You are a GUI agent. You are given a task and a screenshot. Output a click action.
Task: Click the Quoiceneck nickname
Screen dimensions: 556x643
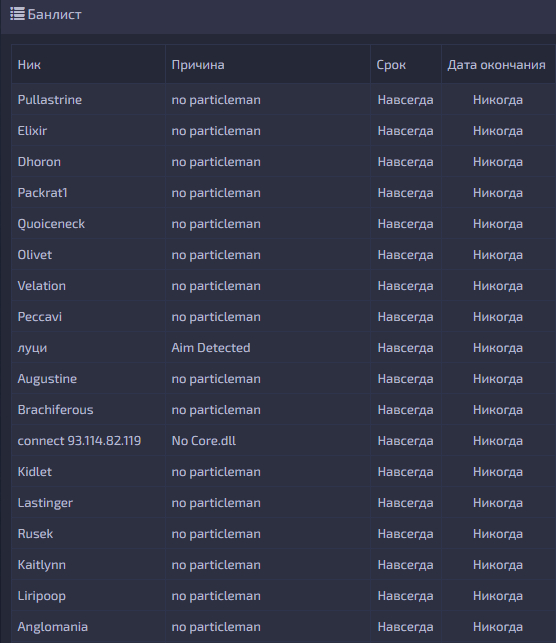click(x=51, y=224)
